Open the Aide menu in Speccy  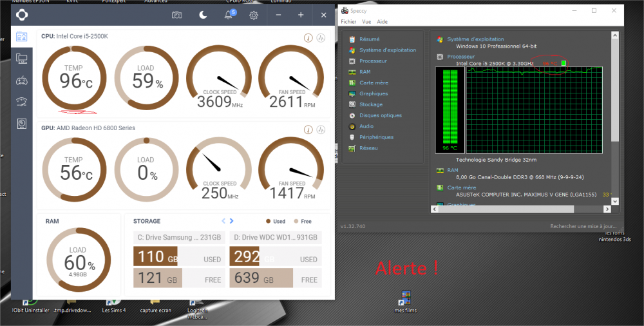click(x=382, y=22)
